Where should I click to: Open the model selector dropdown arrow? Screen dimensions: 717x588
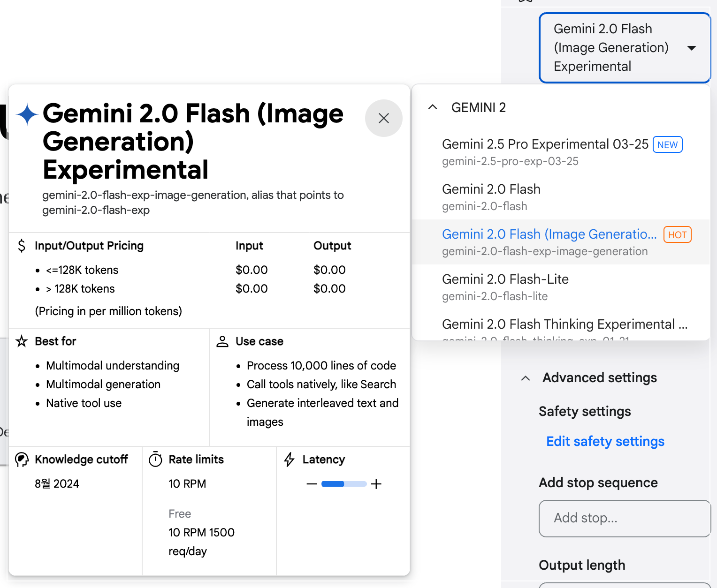click(692, 48)
